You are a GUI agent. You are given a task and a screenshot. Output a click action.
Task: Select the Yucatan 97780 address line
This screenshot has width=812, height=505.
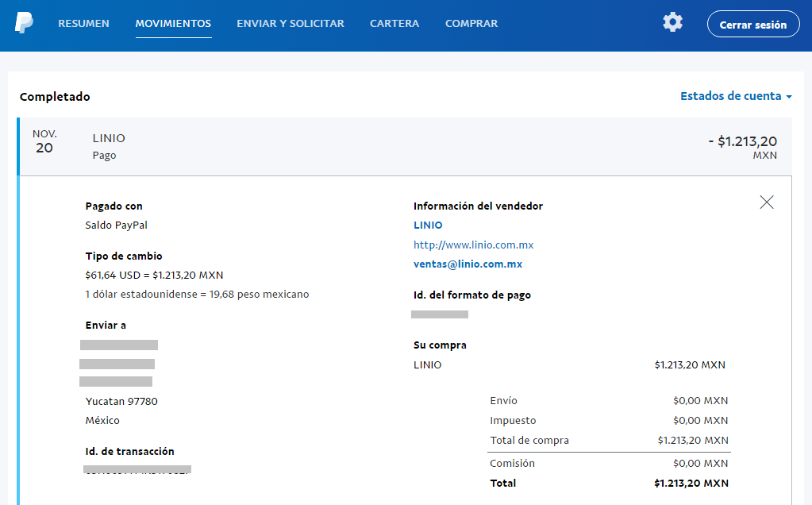click(x=121, y=402)
